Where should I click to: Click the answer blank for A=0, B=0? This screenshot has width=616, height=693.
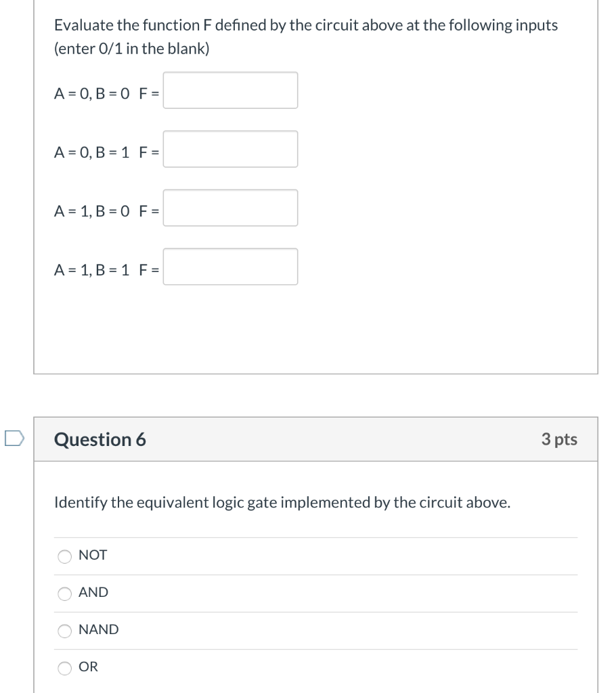[230, 90]
